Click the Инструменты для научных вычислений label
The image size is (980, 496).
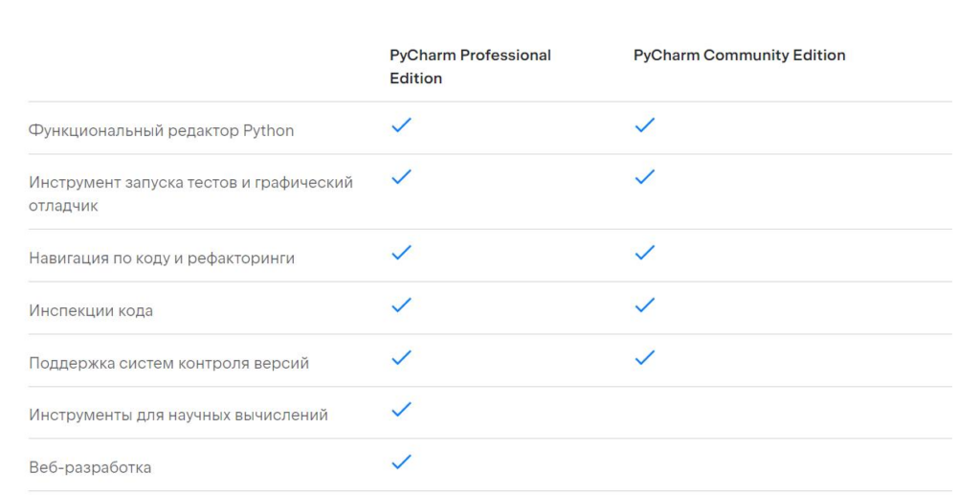(178, 415)
